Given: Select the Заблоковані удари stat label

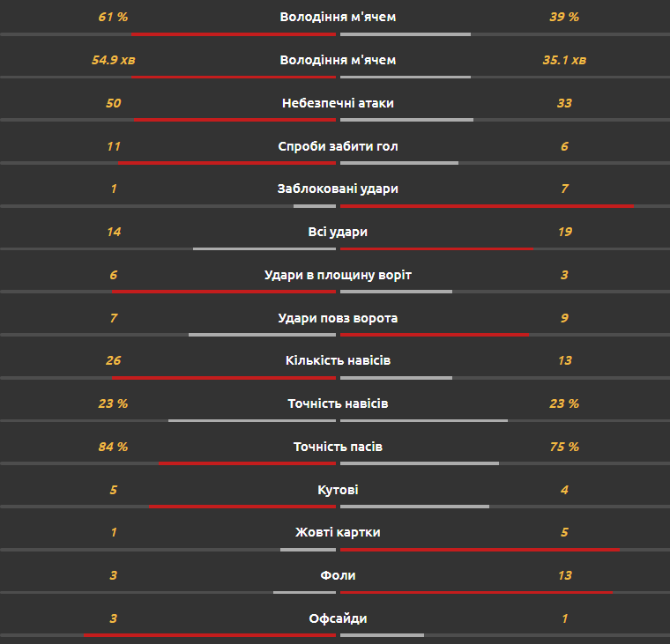Looking at the screenshot, I should [x=338, y=189].
